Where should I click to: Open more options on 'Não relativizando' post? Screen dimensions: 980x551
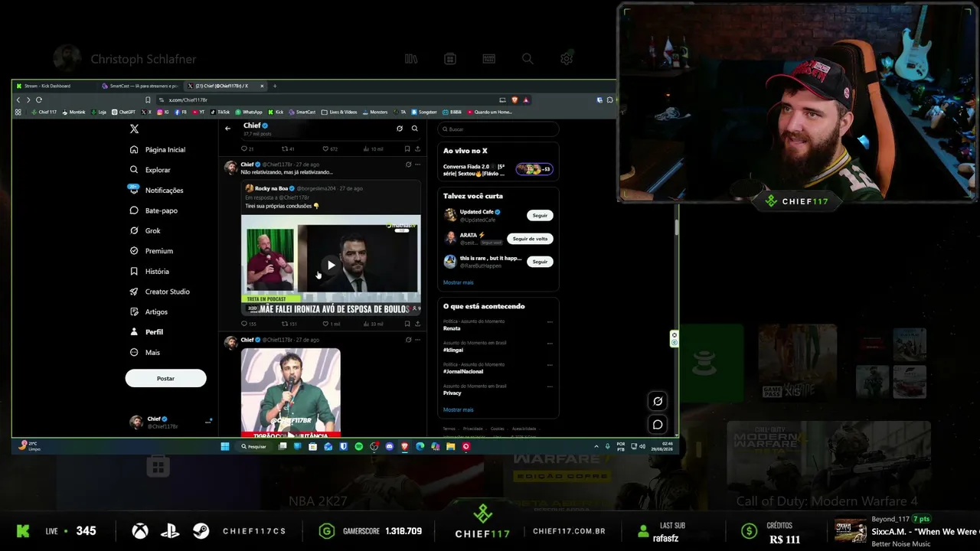[x=417, y=165]
